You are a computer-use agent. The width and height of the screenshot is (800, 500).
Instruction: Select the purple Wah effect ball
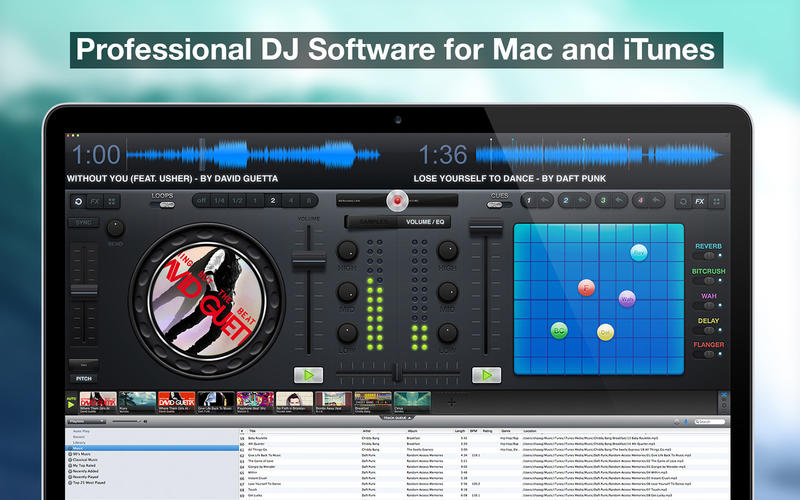[x=627, y=298]
